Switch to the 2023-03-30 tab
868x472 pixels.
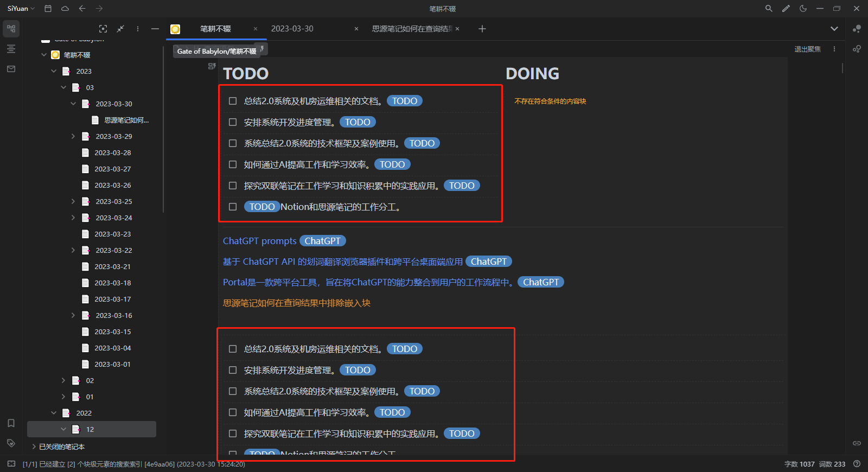pos(292,29)
